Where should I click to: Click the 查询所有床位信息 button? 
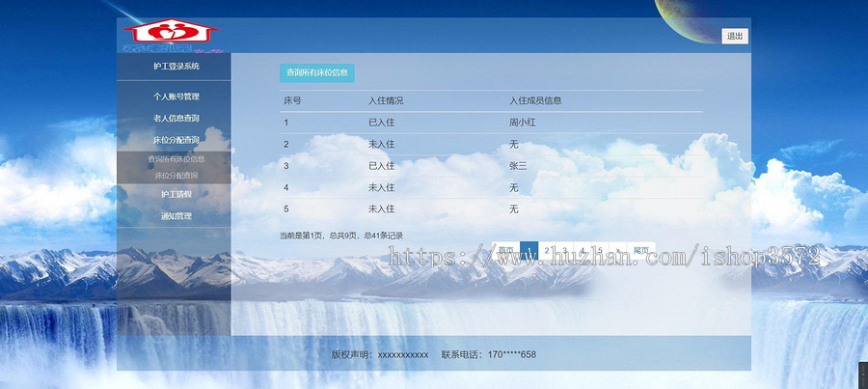coord(316,72)
